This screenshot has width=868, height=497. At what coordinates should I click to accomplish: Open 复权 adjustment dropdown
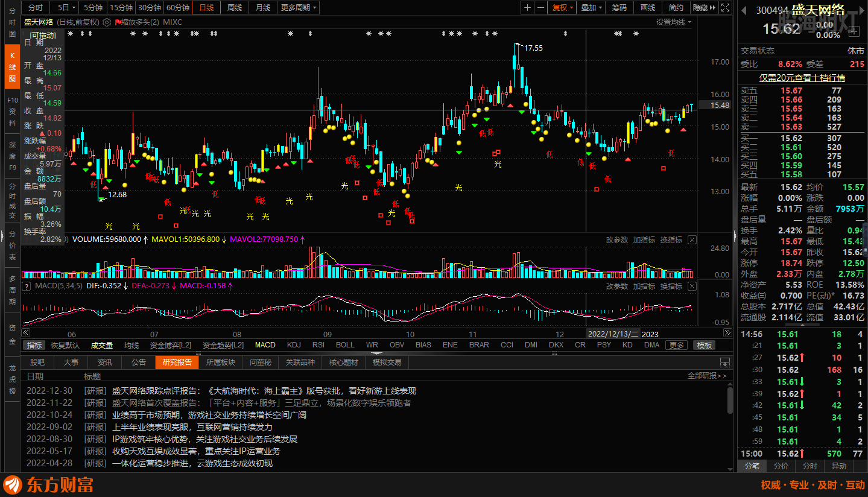(x=563, y=8)
